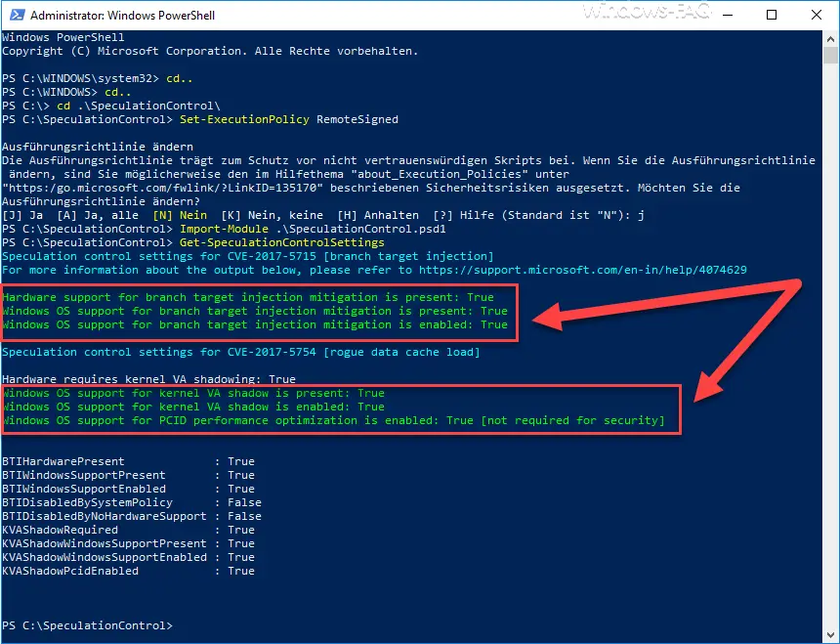Click the "cd .\SpeculationControl\" command
840x644 pixels.
[x=139, y=107]
